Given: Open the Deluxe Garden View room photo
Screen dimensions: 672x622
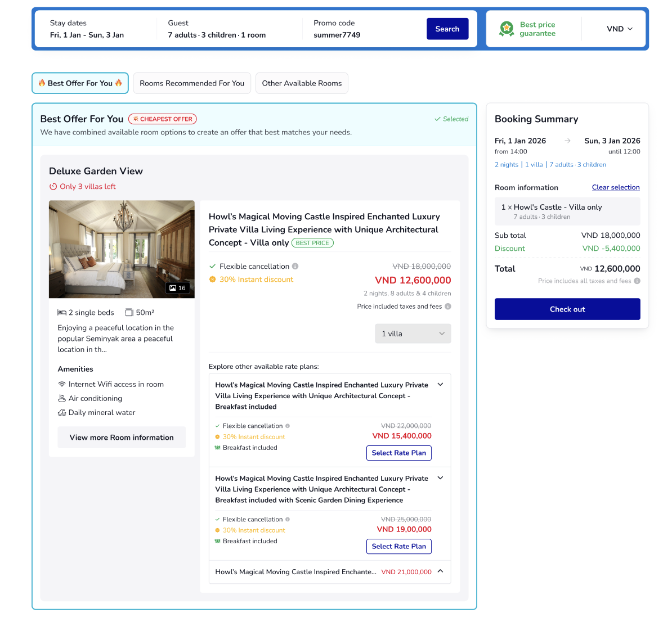Looking at the screenshot, I should [x=122, y=249].
